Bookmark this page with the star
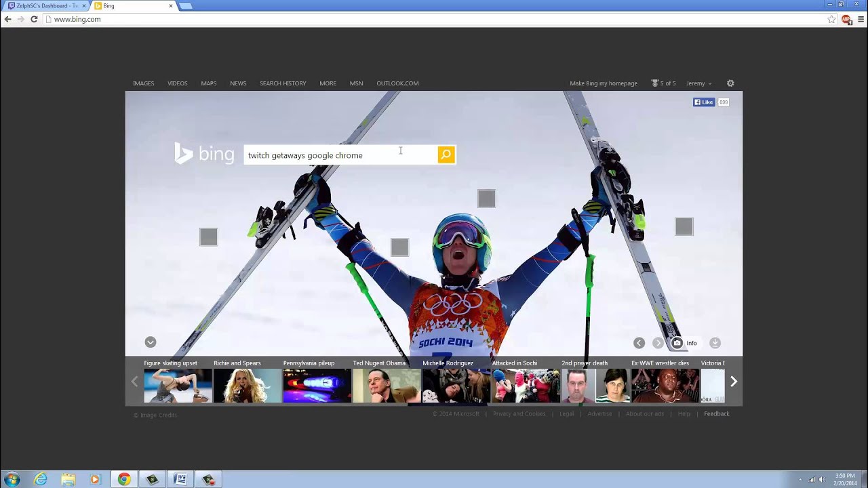The height and width of the screenshot is (488, 868). [x=831, y=19]
